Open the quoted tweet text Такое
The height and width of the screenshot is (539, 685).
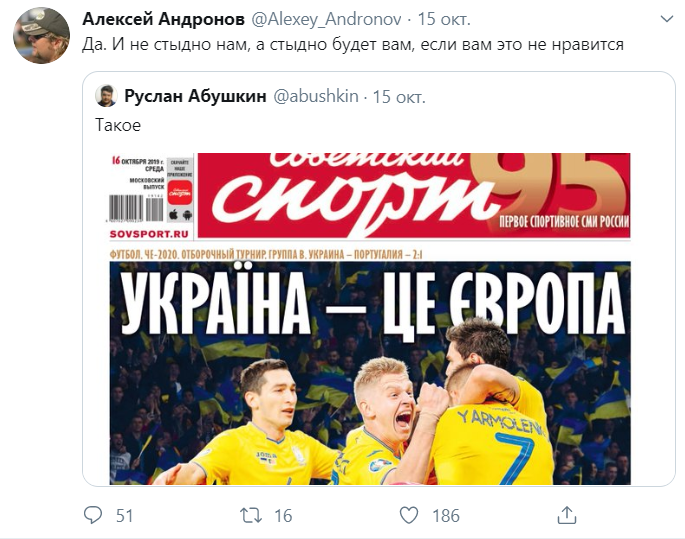click(x=118, y=125)
